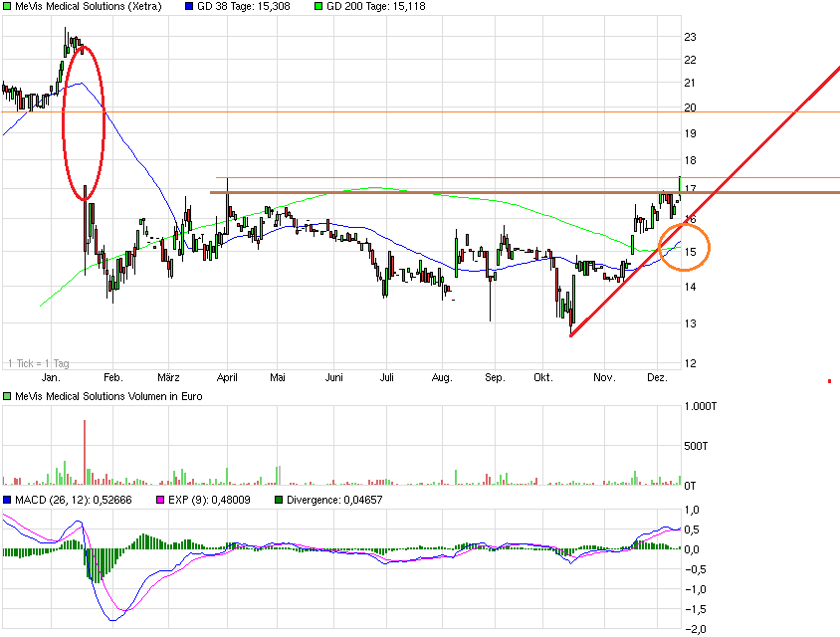Click the Okt. month label on time axis

click(x=543, y=378)
